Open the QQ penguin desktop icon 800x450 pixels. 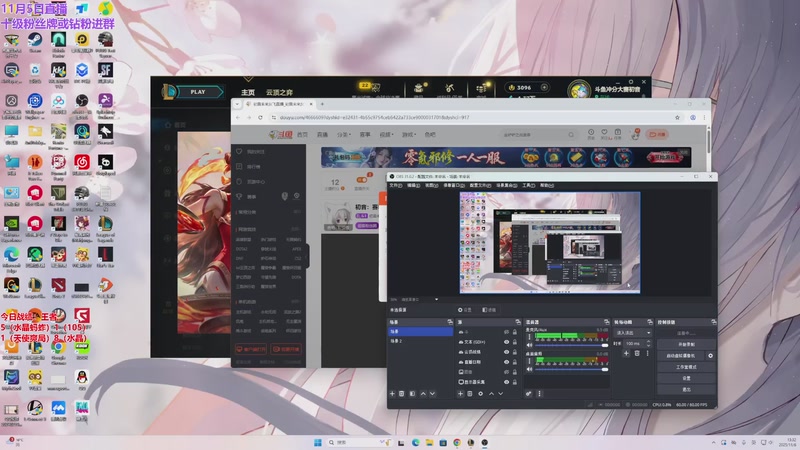[x=82, y=380]
